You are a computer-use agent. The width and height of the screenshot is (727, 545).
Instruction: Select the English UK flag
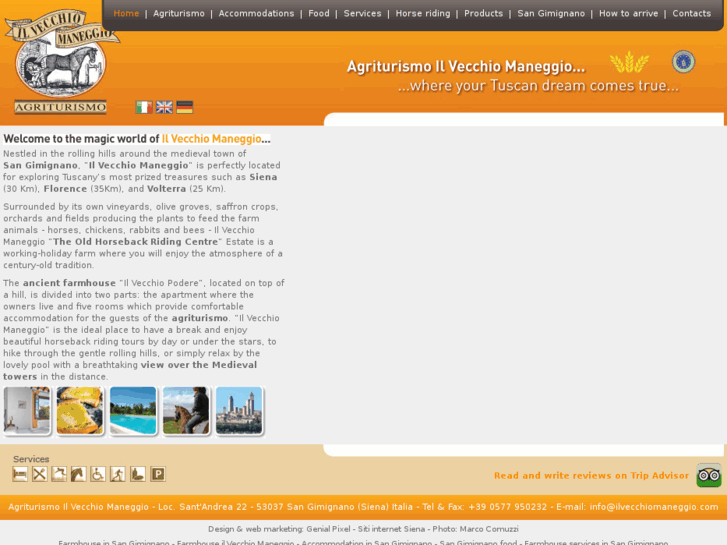coord(164,107)
